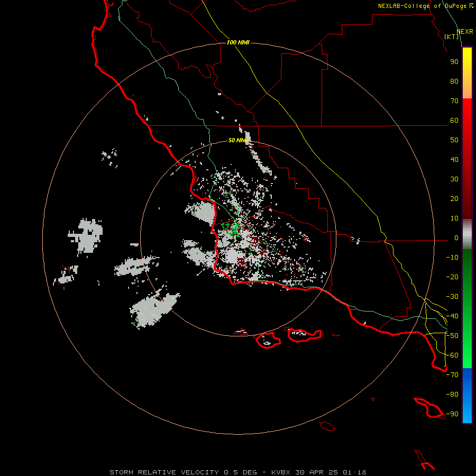The height and width of the screenshot is (476, 476).
Task: Click the -40 value on the velocity scale
Action: pyautogui.click(x=452, y=316)
